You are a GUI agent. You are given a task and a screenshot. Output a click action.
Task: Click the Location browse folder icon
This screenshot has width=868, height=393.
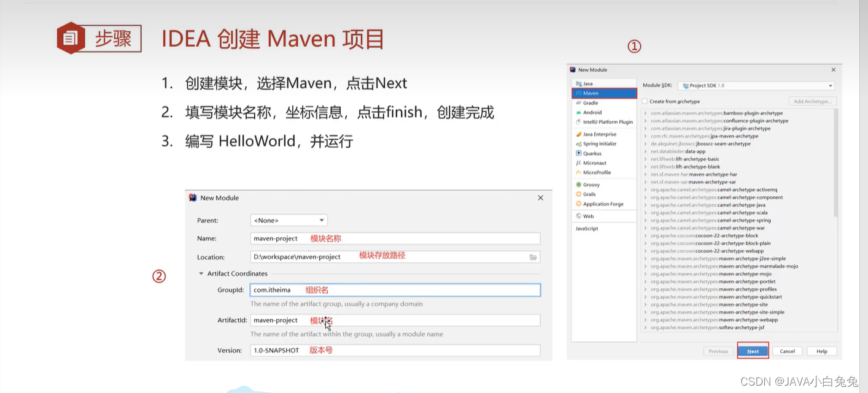click(x=533, y=257)
